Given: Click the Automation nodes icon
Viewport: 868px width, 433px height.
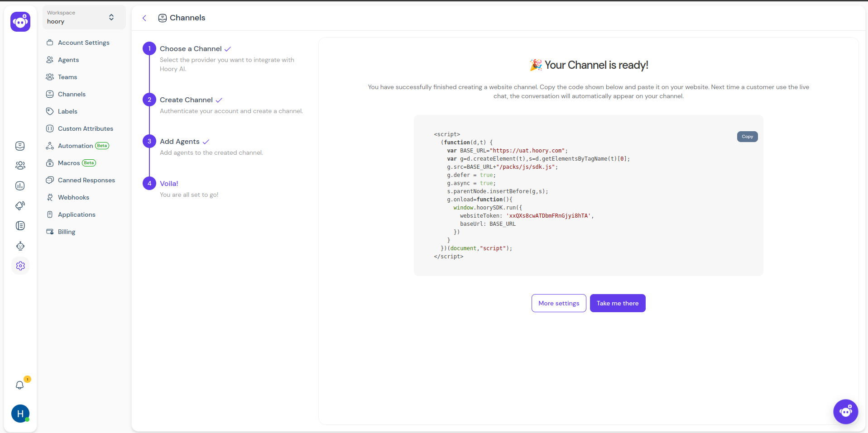Looking at the screenshot, I should 50,146.
